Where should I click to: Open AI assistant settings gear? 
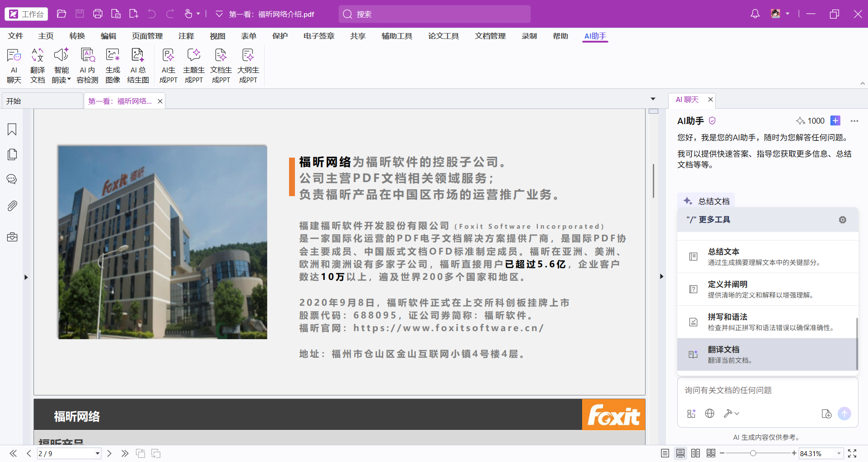pyautogui.click(x=843, y=220)
